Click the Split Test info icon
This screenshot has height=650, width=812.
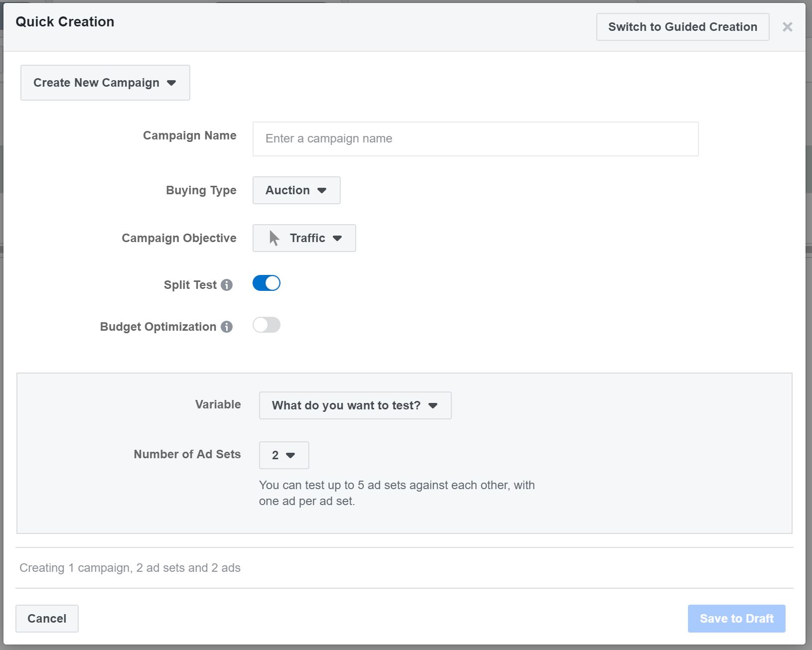tap(227, 285)
